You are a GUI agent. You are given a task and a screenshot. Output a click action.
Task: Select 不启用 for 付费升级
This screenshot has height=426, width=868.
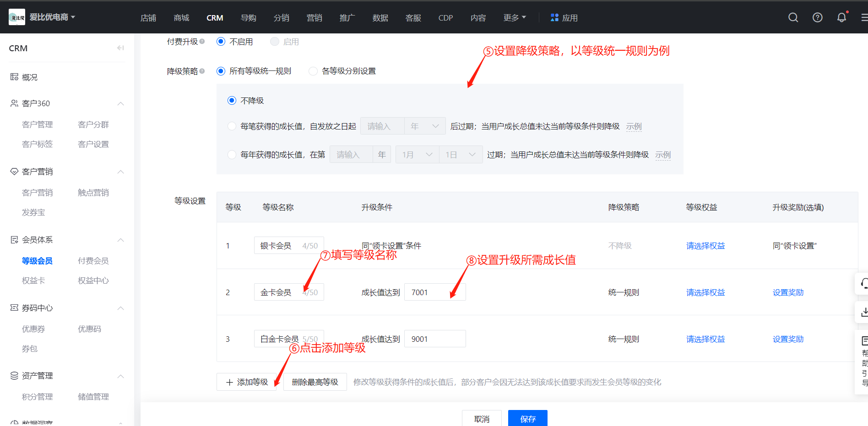point(221,42)
